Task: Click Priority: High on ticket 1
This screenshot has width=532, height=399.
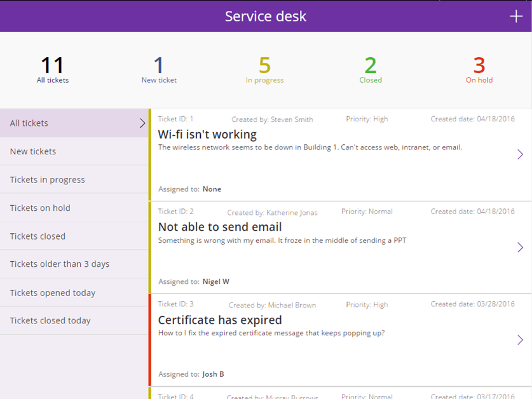Action: pyautogui.click(x=367, y=119)
